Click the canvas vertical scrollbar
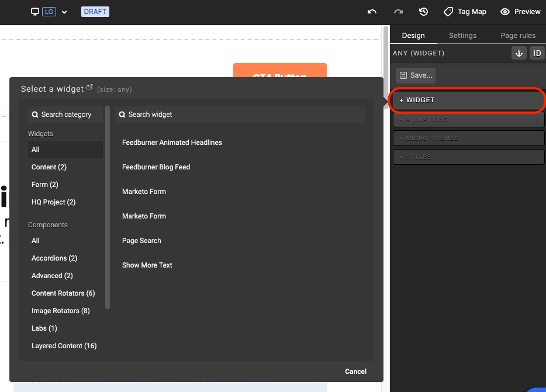The width and height of the screenshot is (546, 392). (386, 68)
